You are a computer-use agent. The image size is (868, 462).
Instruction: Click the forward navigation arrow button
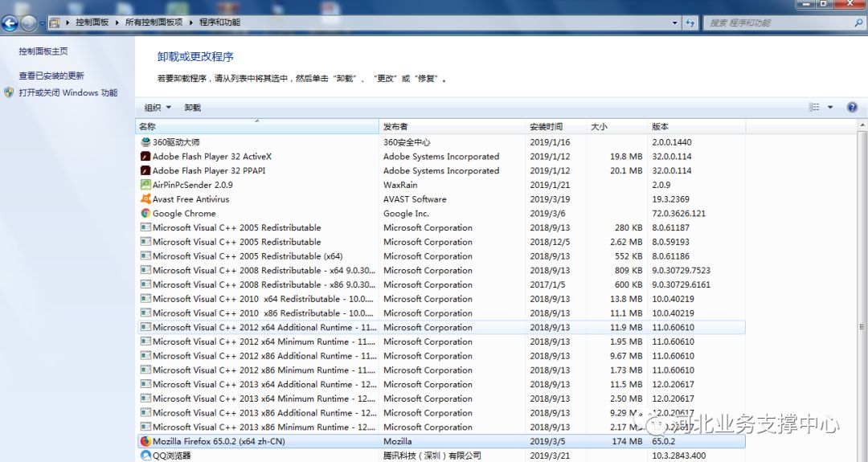pyautogui.click(x=28, y=23)
